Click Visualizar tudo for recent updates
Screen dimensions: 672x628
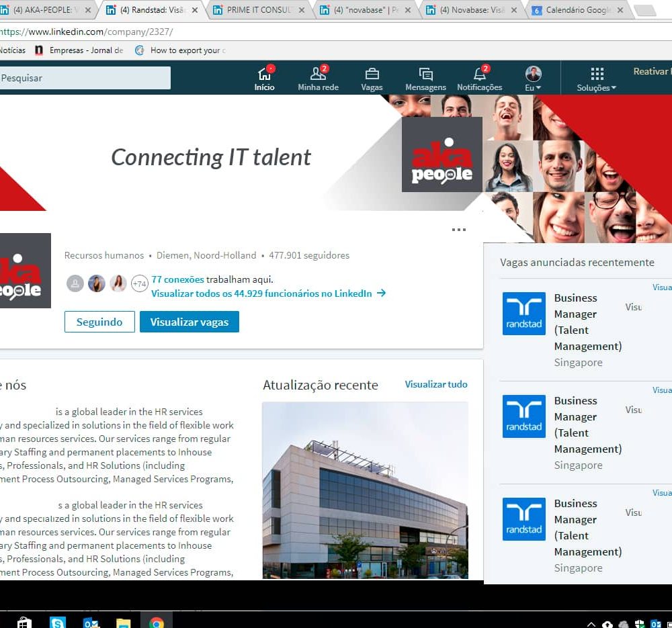pyautogui.click(x=436, y=384)
